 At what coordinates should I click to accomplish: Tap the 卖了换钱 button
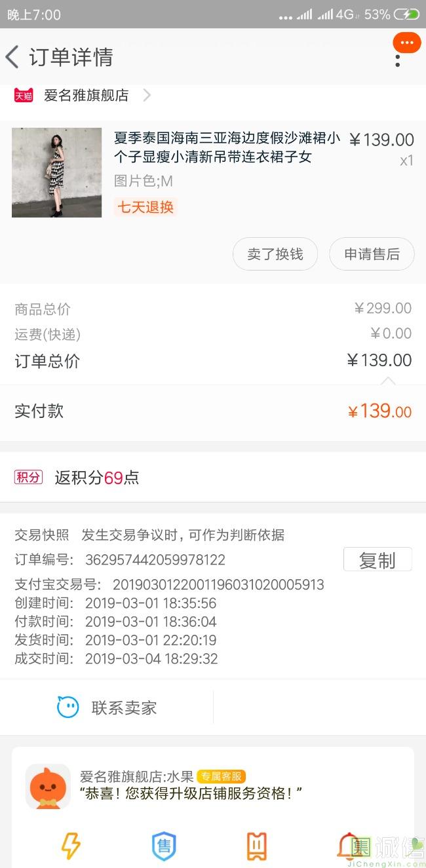click(x=275, y=254)
